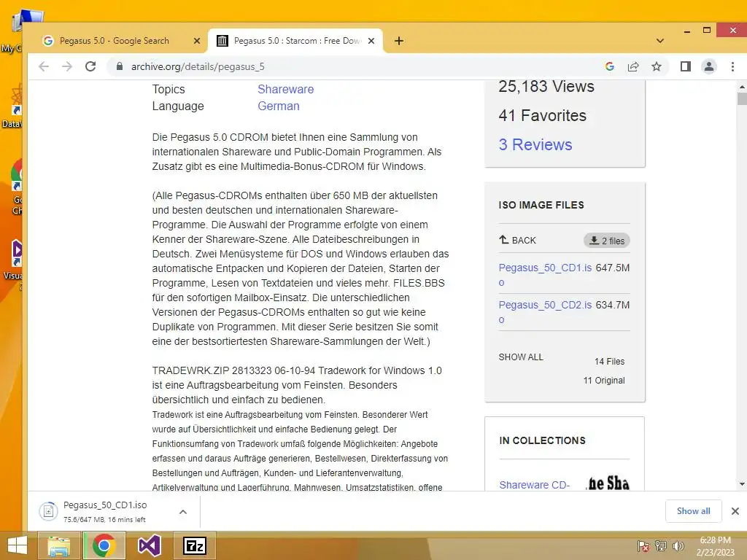Click the IN COLLECTIONS heading
This screenshot has height=560, width=747.
tap(542, 440)
